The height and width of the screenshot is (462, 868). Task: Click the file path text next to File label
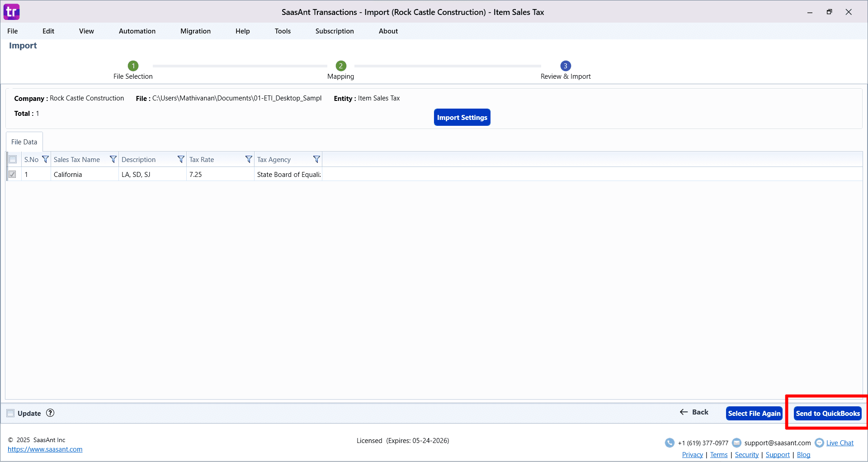pos(237,98)
